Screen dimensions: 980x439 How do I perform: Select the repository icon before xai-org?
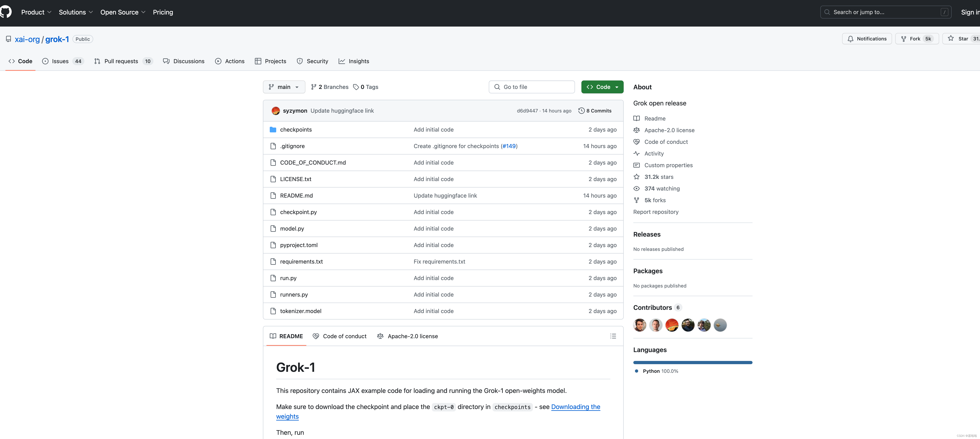(x=8, y=39)
